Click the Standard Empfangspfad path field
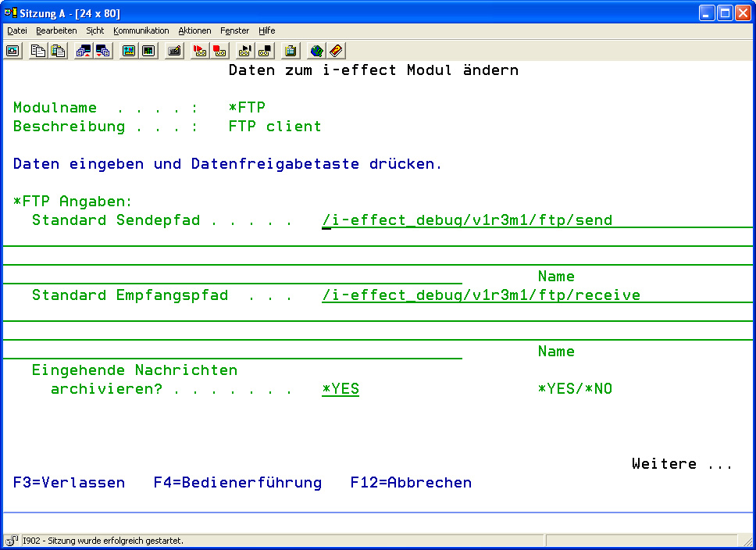Image resolution: width=756 pixels, height=550 pixels. coord(480,295)
